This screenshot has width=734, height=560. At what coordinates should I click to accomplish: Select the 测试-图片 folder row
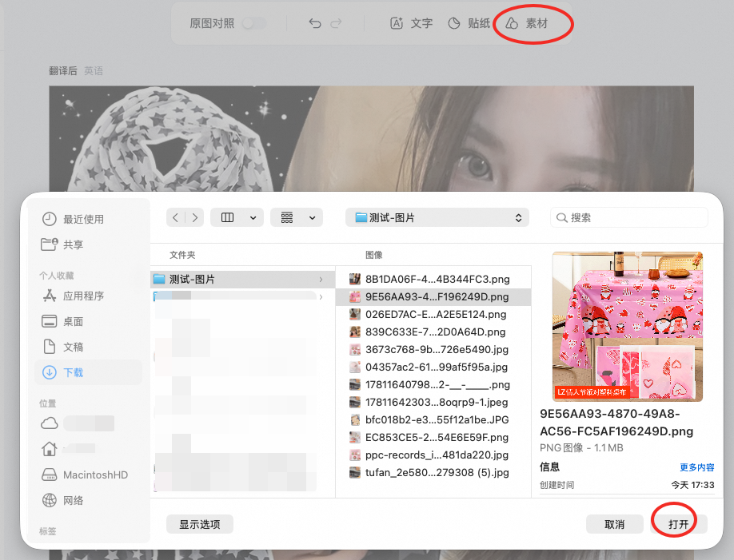coord(242,280)
